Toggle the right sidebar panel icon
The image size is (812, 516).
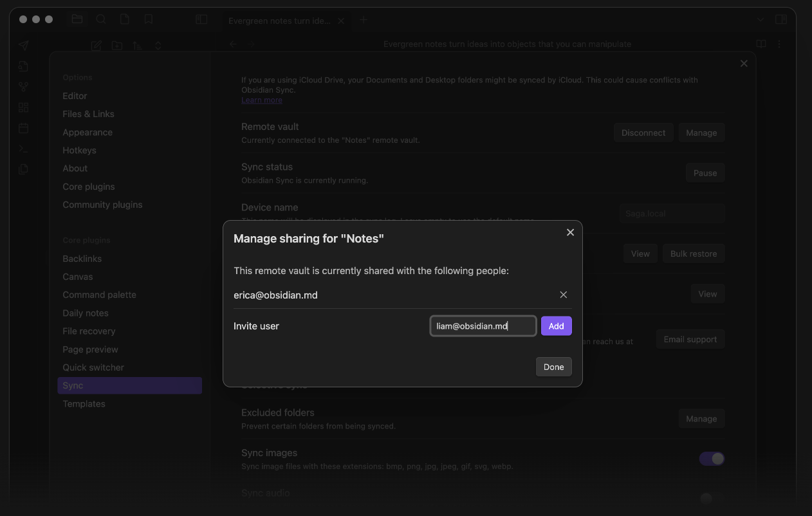coord(781,19)
